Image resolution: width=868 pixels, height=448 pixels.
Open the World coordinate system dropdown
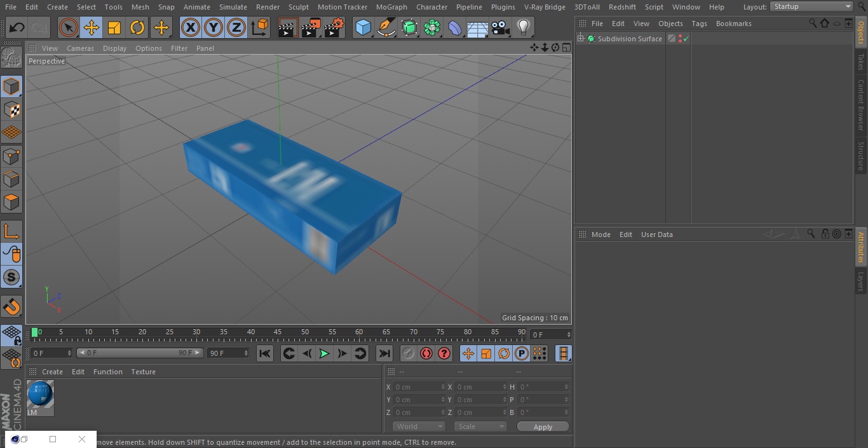(x=418, y=426)
